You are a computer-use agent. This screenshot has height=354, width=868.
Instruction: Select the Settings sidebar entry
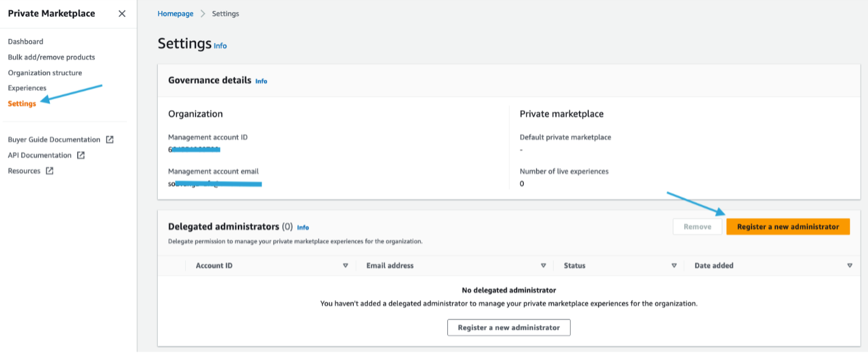point(22,103)
